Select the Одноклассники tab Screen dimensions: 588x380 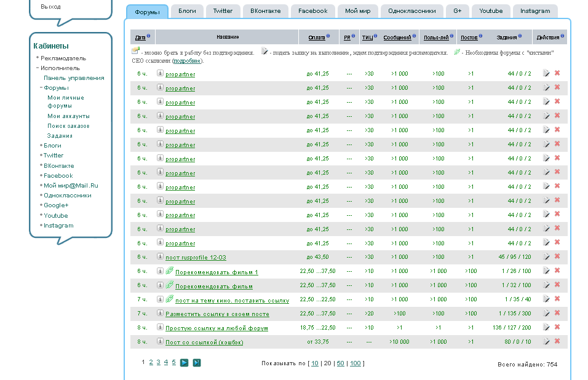pos(411,11)
